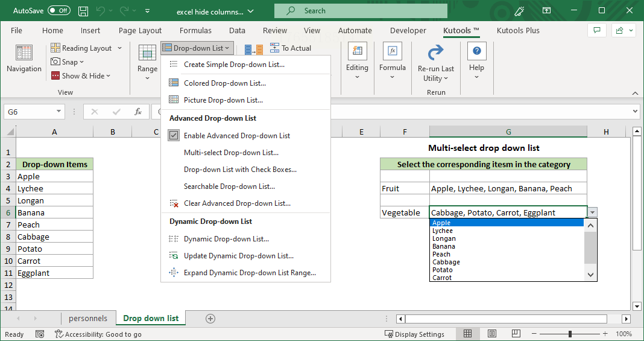Expand the Reading Layout dropdown
This screenshot has height=341, width=644.
pos(119,48)
